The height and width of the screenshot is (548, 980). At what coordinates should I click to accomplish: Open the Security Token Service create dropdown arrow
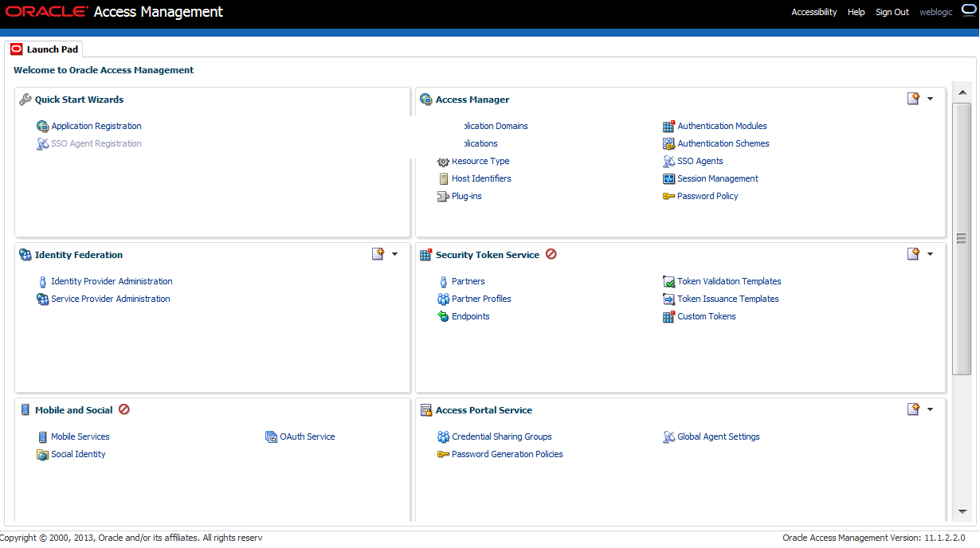(x=930, y=255)
